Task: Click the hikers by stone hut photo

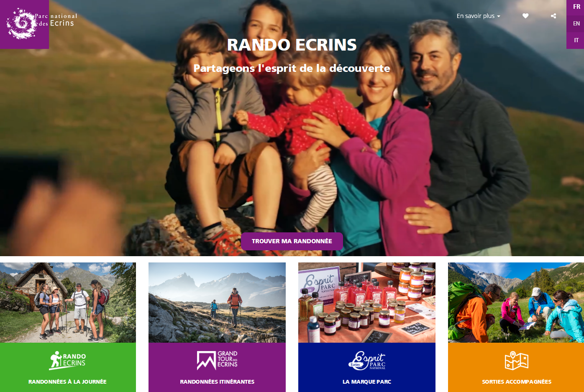Action: pos(68,303)
